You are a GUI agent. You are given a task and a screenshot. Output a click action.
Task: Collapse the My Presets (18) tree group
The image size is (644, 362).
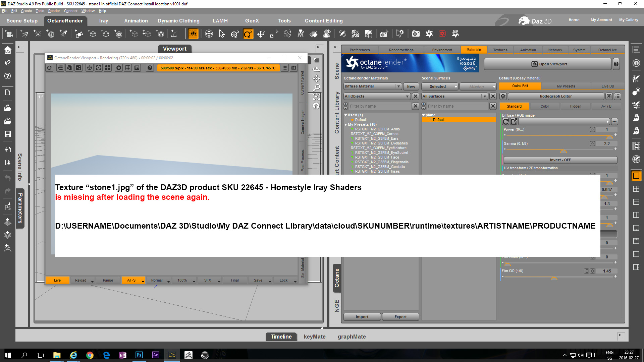[346, 125]
